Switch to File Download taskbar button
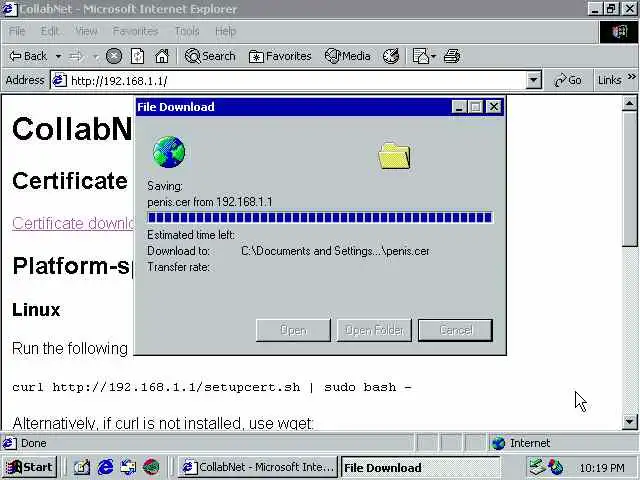This screenshot has width=640, height=480. [x=420, y=467]
